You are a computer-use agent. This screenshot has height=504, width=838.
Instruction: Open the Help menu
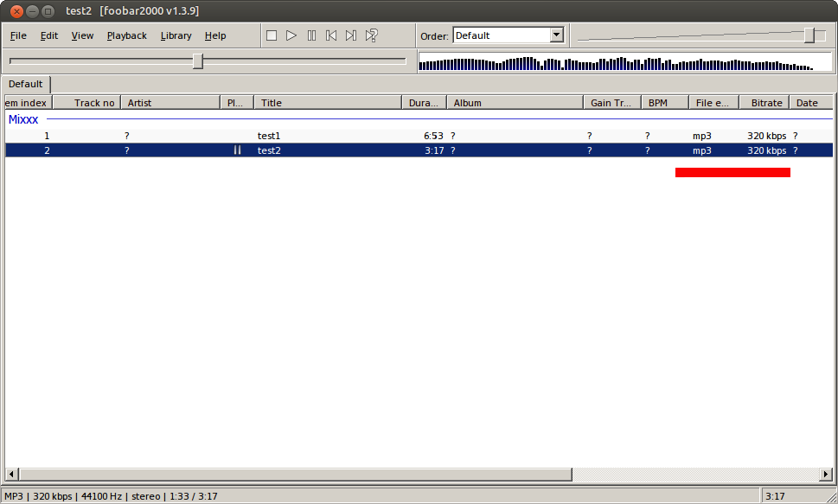pos(214,35)
